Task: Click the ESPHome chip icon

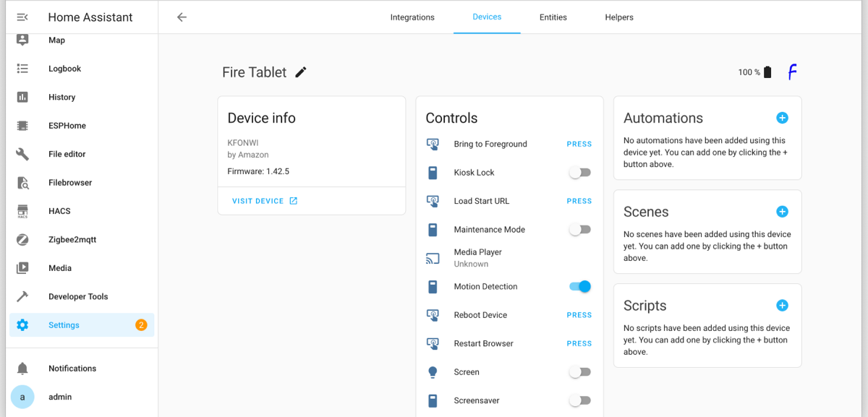Action: 22,126
